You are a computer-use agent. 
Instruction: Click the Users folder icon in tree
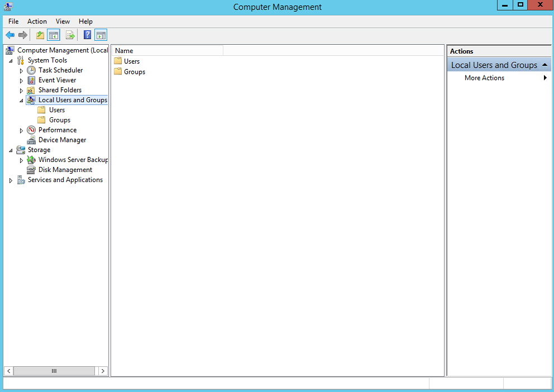41,110
